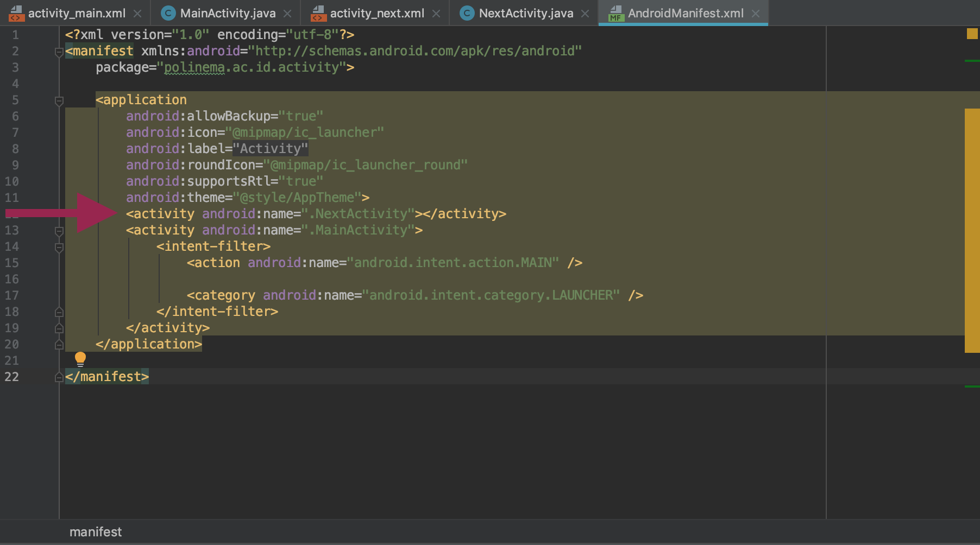Click the closing </intent-filter> tag
Image resolution: width=980 pixels, height=545 pixels.
[x=217, y=312]
